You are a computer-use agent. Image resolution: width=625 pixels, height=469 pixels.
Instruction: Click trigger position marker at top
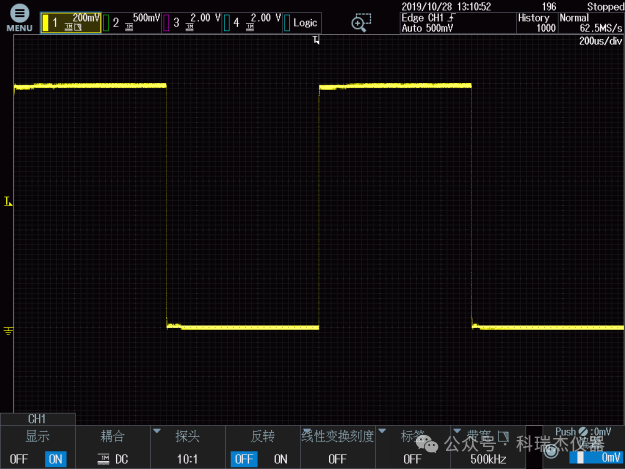(x=316, y=40)
